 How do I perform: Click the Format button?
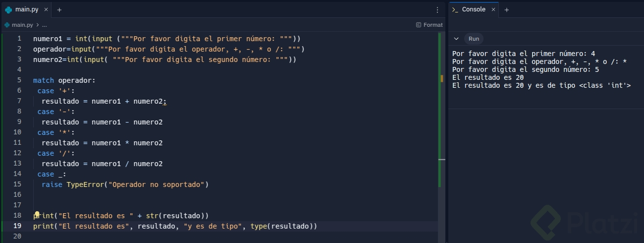[429, 25]
